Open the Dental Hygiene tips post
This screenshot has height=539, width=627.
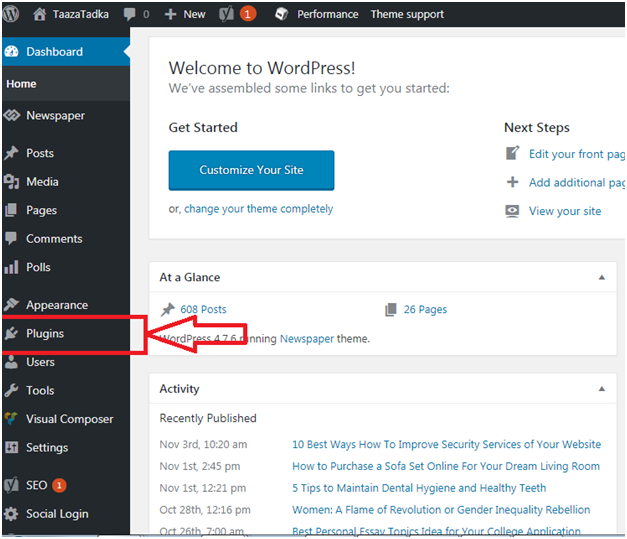[x=419, y=488]
